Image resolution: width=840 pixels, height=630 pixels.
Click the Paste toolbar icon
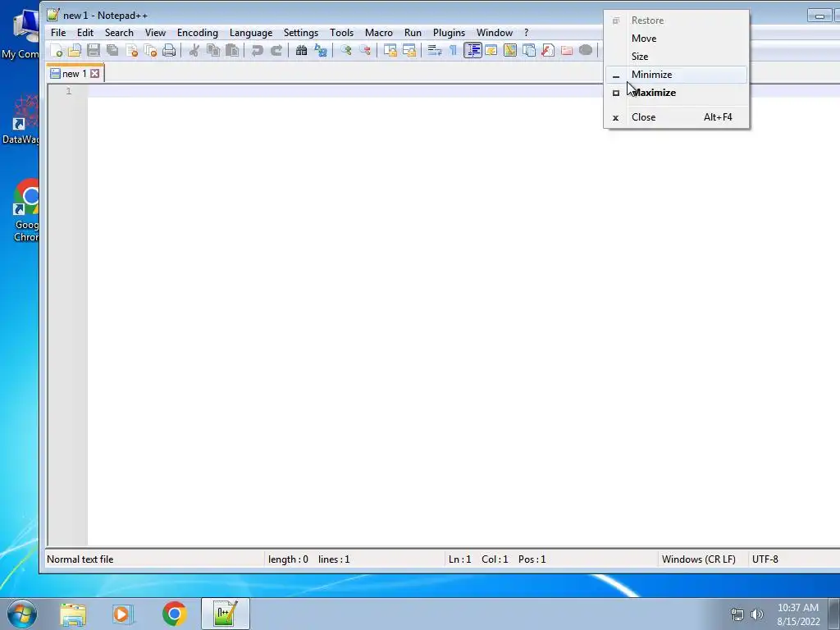(x=232, y=50)
